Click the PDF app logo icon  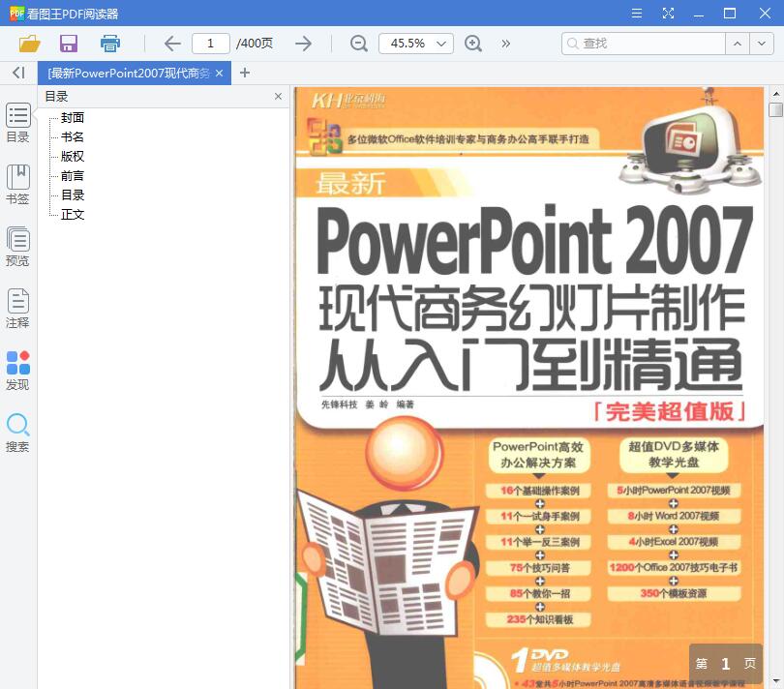click(x=16, y=13)
